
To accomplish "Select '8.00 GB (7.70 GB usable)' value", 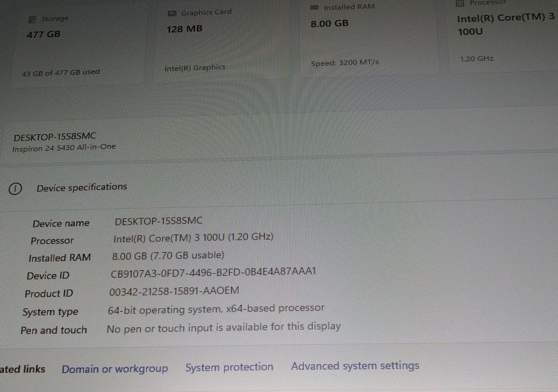I will pos(168,256).
